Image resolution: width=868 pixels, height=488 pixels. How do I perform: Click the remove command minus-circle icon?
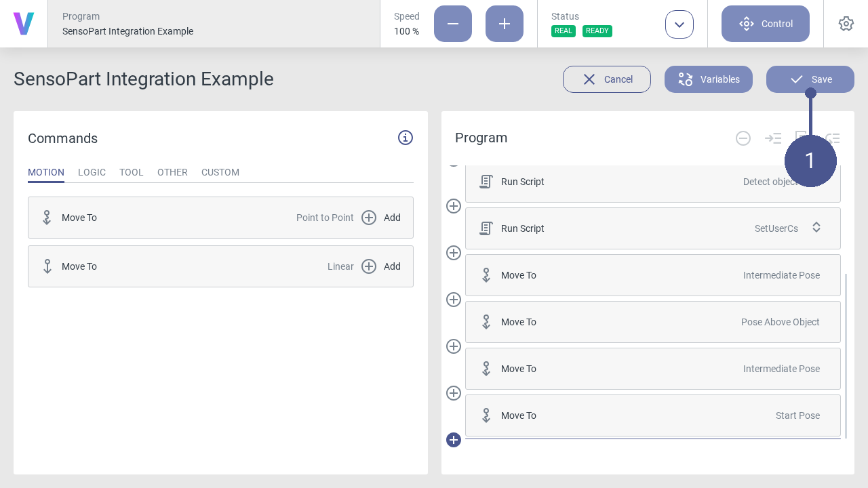pos(743,138)
